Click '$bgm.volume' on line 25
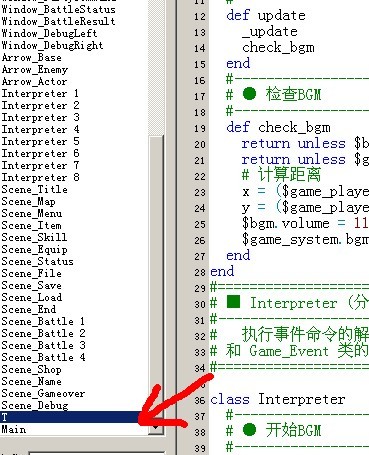This screenshot has width=369, height=455. tap(286, 223)
